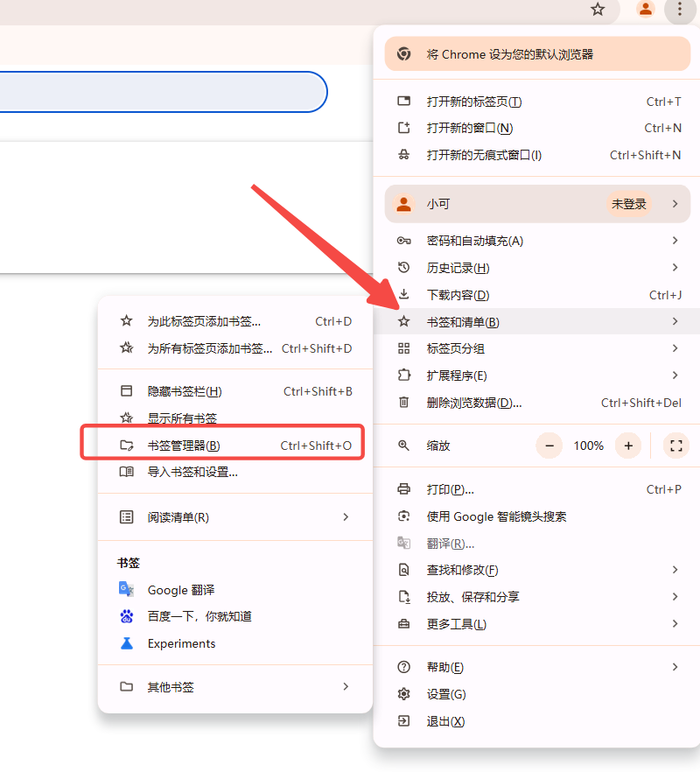
Task: Open the 小可 profile row
Action: tap(537, 204)
